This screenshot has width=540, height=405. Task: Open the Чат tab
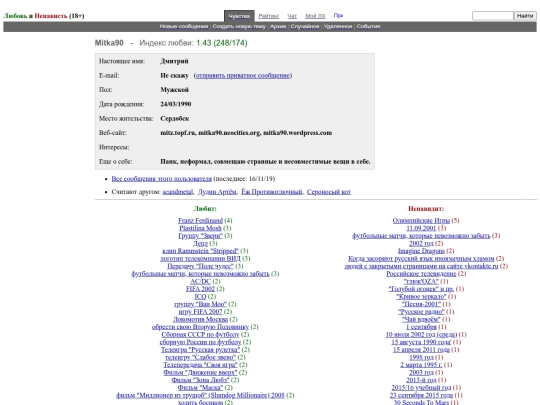click(292, 16)
